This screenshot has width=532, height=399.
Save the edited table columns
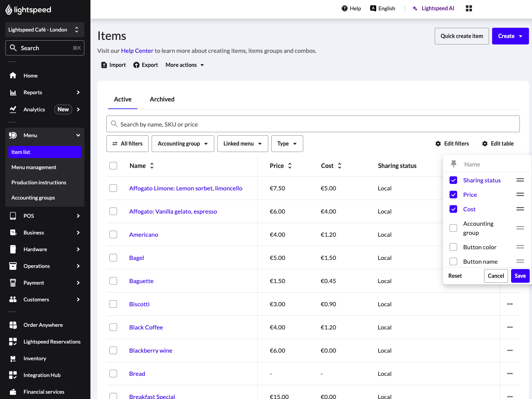pyautogui.click(x=520, y=276)
